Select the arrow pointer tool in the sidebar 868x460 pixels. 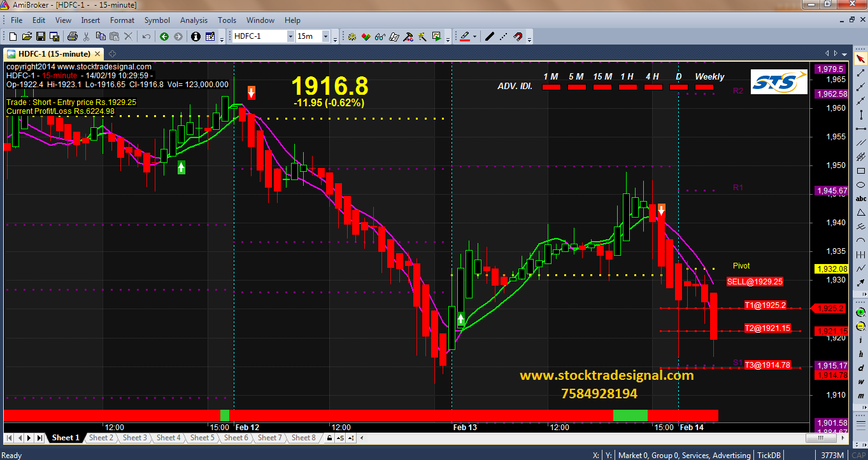861,59
